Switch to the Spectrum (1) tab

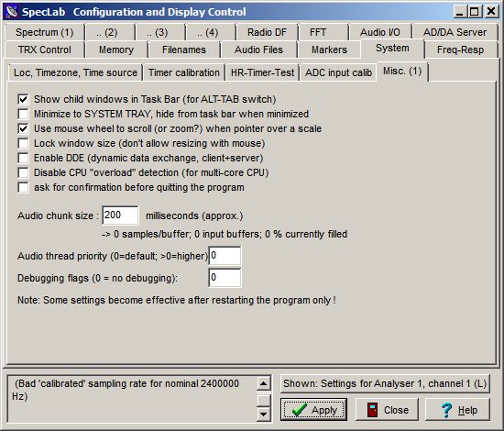44,32
